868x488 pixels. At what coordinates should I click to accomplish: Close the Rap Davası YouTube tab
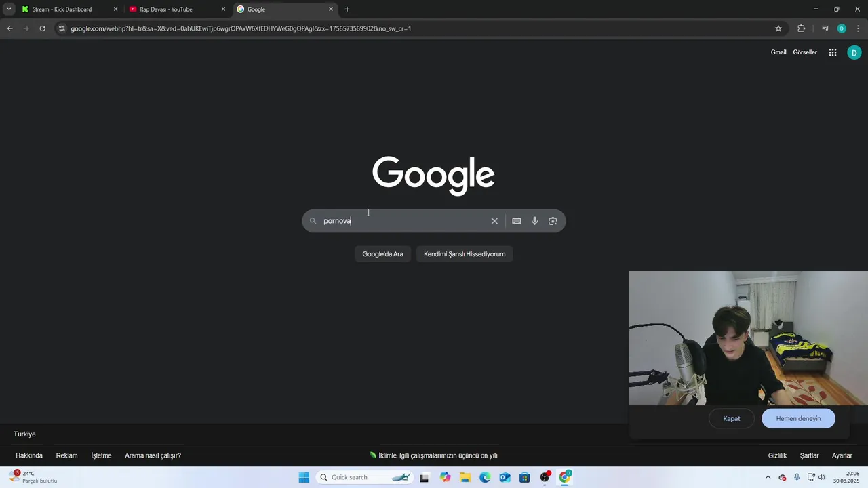[x=223, y=9]
